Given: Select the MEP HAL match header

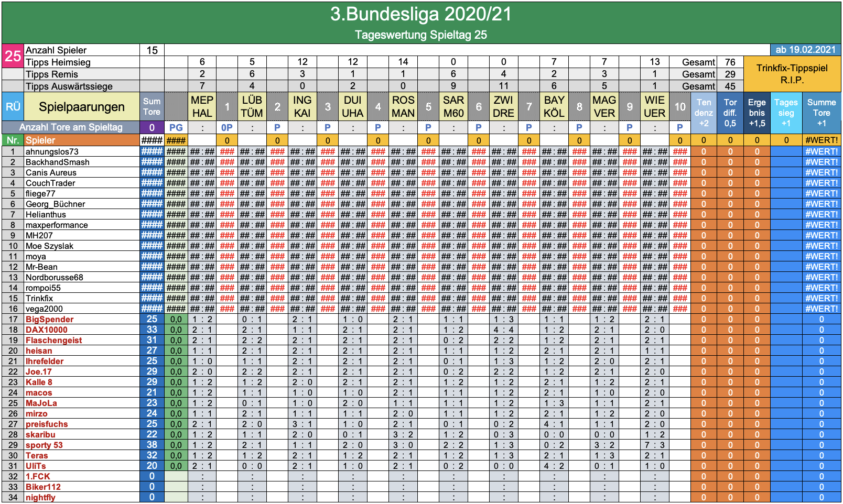Looking at the screenshot, I should (x=202, y=106).
